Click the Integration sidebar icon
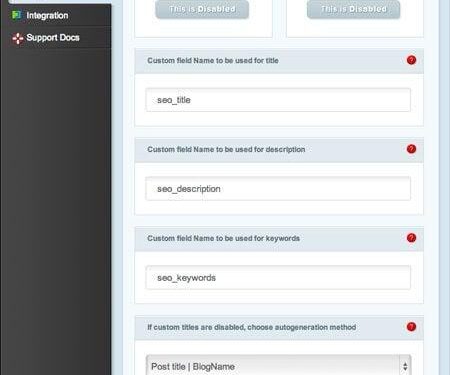The height and width of the screenshot is (375, 450). [16, 15]
